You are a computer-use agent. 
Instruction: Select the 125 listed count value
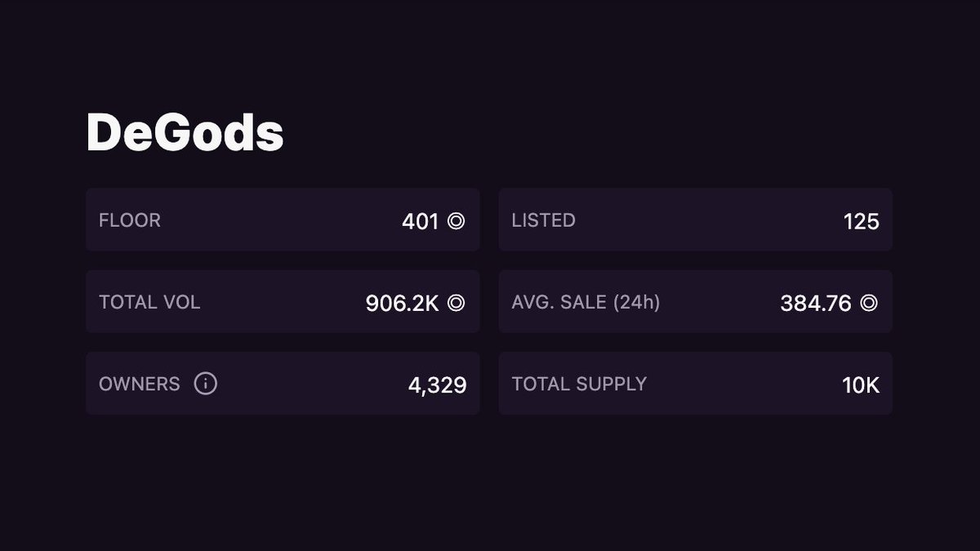pyautogui.click(x=861, y=221)
